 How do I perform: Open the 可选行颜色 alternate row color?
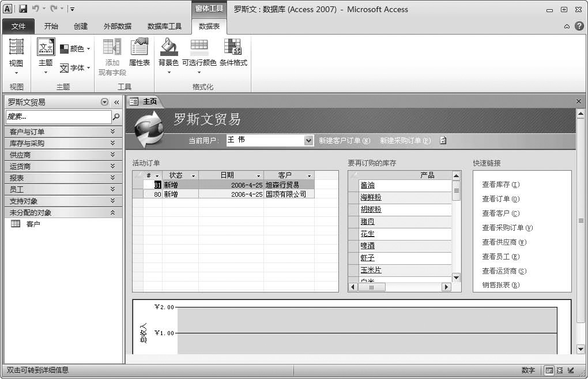click(199, 57)
